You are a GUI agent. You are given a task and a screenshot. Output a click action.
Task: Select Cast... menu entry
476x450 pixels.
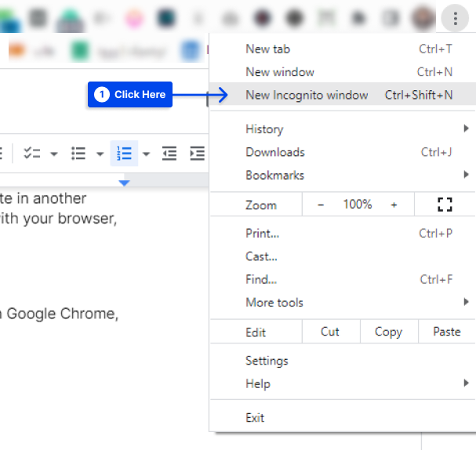coord(343,256)
